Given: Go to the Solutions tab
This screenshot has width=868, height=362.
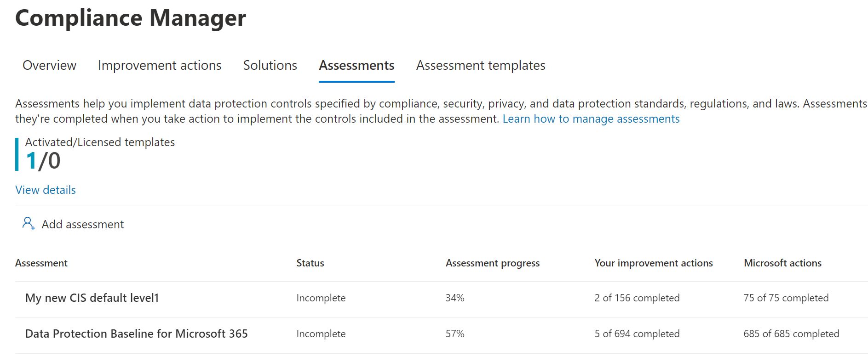Looking at the screenshot, I should point(270,66).
